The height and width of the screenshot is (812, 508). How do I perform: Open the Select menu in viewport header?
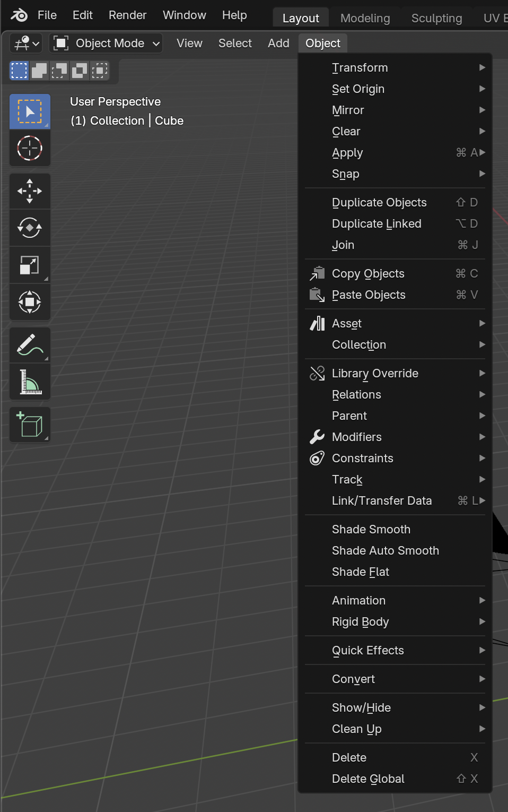[235, 43]
